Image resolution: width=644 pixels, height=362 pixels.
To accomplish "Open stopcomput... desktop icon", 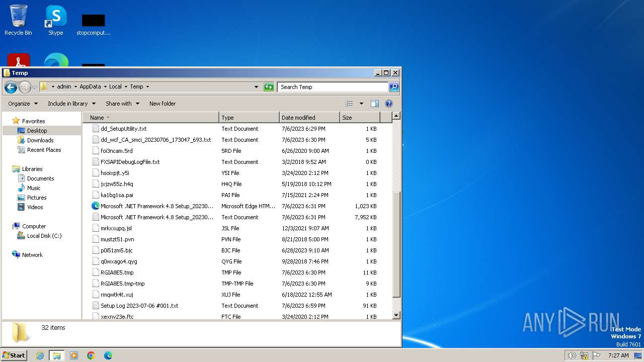I will click(x=94, y=25).
